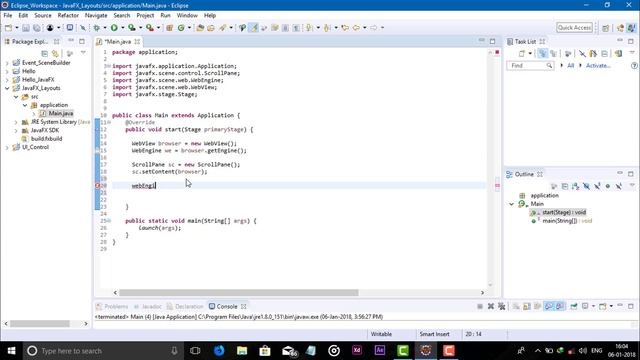Viewport: 640px width, 360px height.
Task: Click the Quick Access search field
Action: pyautogui.click(x=574, y=28)
